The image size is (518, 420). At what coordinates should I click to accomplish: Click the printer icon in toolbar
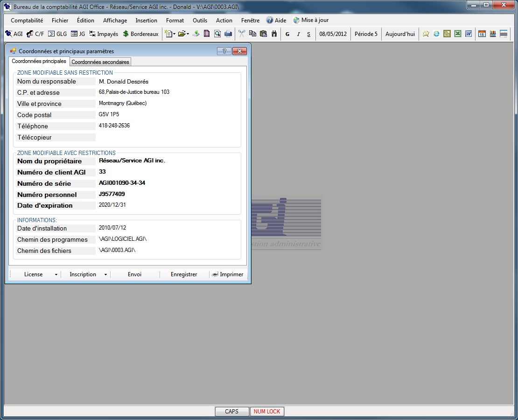click(228, 34)
